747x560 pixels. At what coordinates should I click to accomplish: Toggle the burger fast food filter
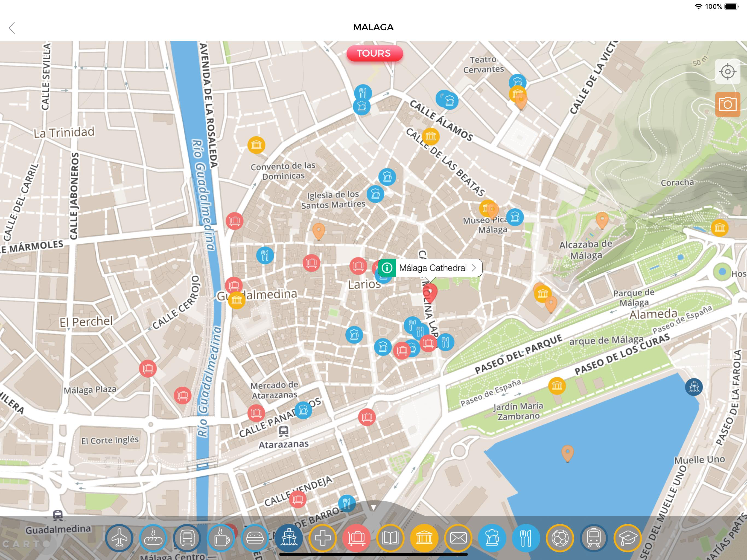(x=255, y=538)
